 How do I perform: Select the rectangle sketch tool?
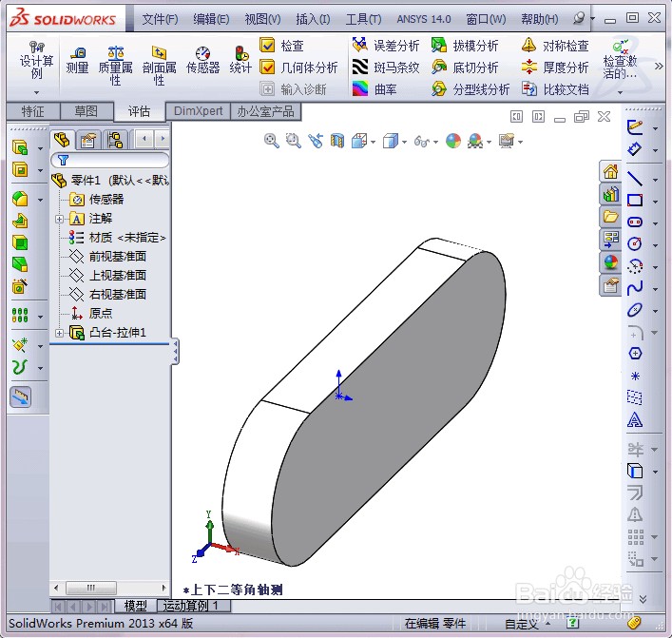tap(634, 201)
